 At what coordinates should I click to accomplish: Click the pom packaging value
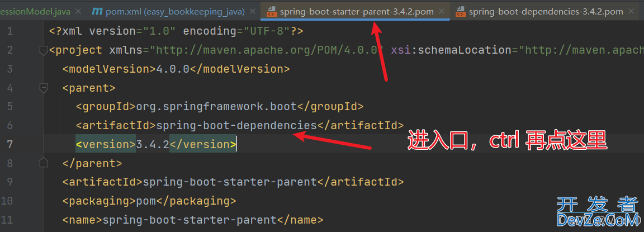146,201
